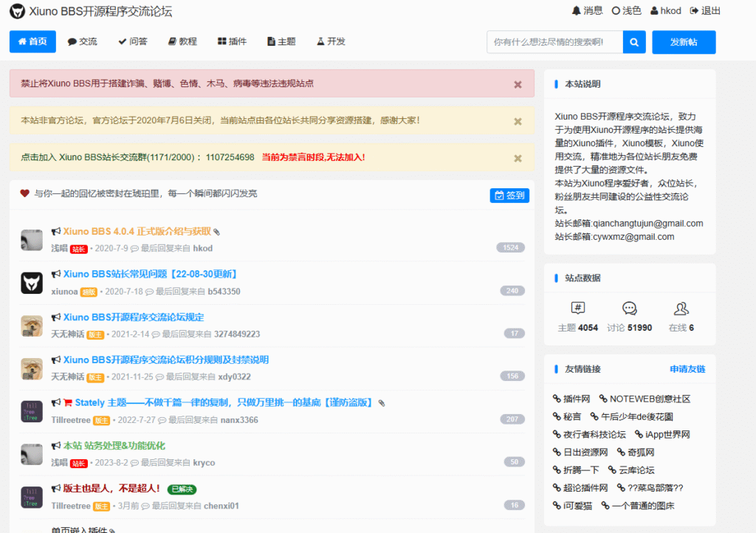Type in the forum search box
This screenshot has width=756, height=533.
coord(554,42)
